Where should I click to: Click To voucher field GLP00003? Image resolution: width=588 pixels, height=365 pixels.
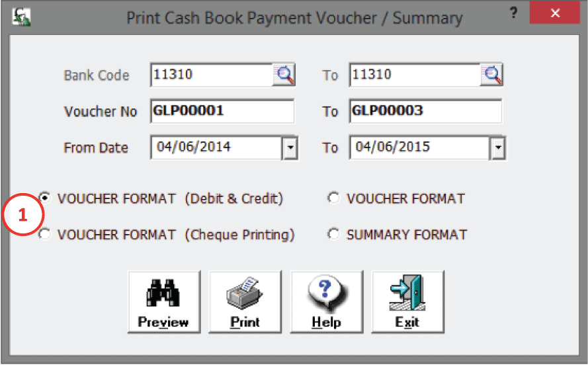click(x=426, y=111)
